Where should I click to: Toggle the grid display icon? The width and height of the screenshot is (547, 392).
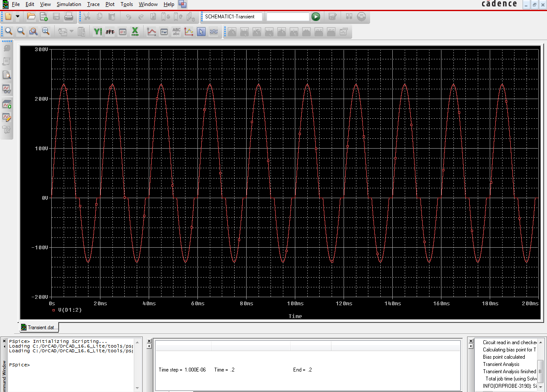pos(213,31)
